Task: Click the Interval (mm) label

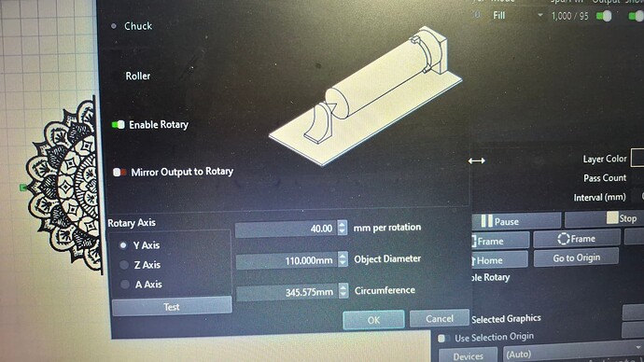Action: 599,198
